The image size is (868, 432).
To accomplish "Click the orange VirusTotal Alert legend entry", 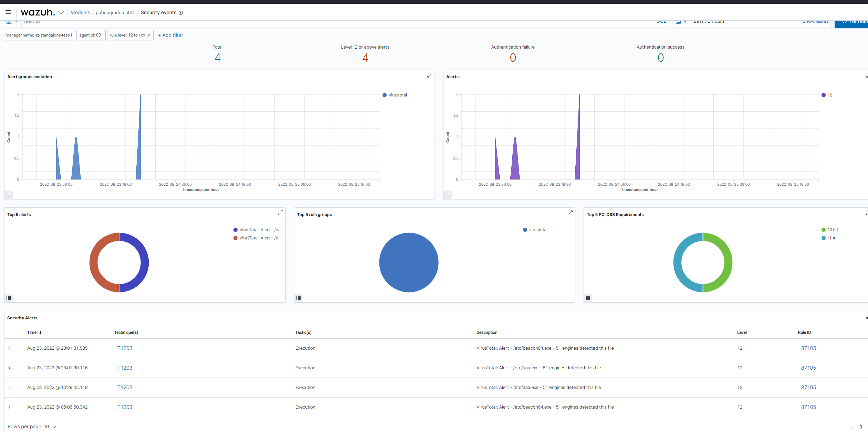I will point(258,238).
